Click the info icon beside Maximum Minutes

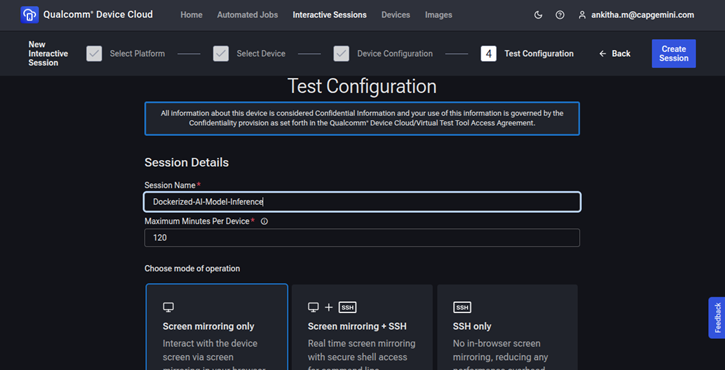tap(264, 222)
